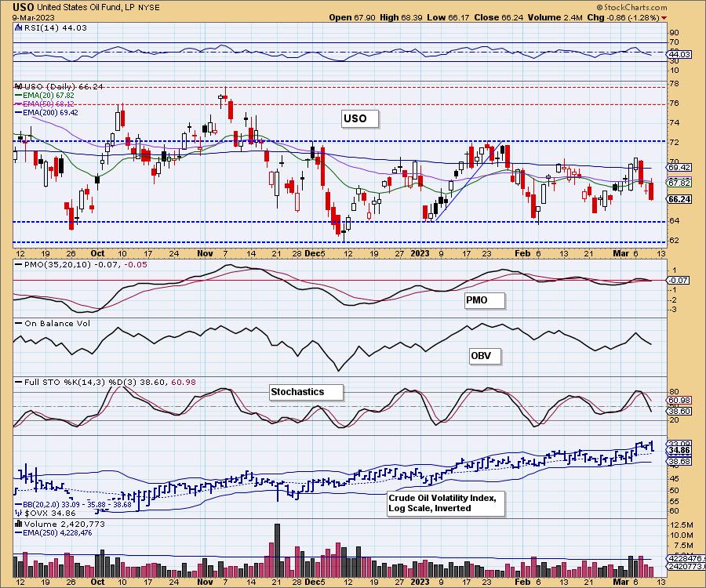Click the OBV annotation box

[x=485, y=356]
